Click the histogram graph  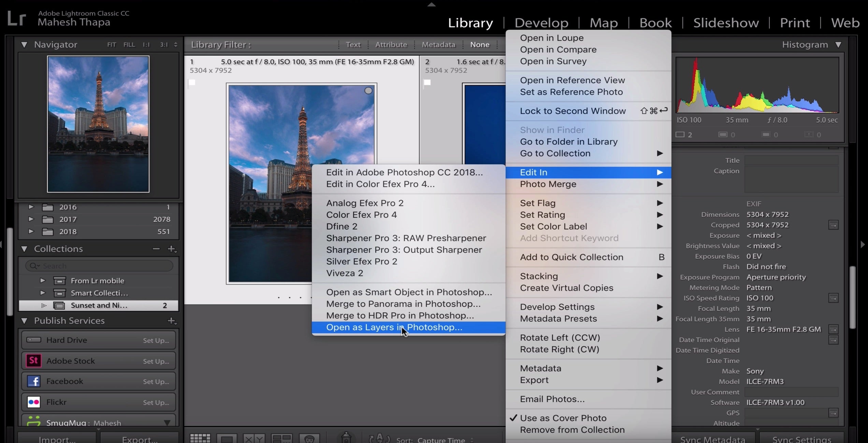pos(757,85)
